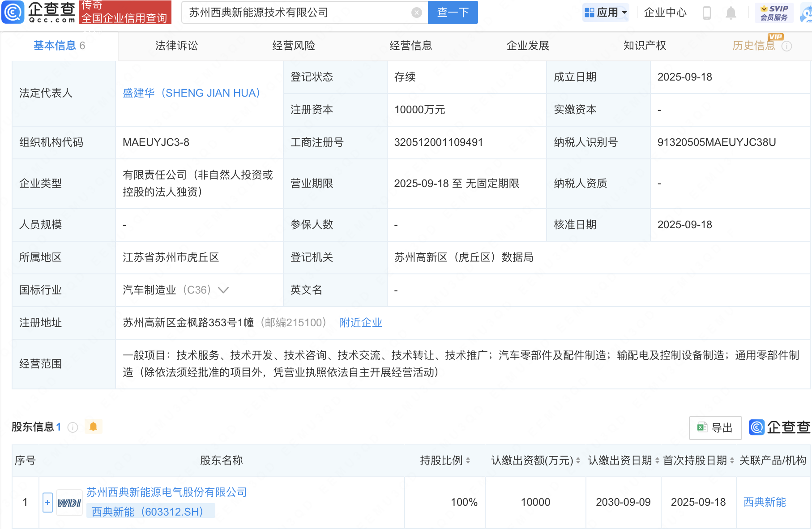Select registration number 320512001109491
The height and width of the screenshot is (529, 812).
click(439, 142)
